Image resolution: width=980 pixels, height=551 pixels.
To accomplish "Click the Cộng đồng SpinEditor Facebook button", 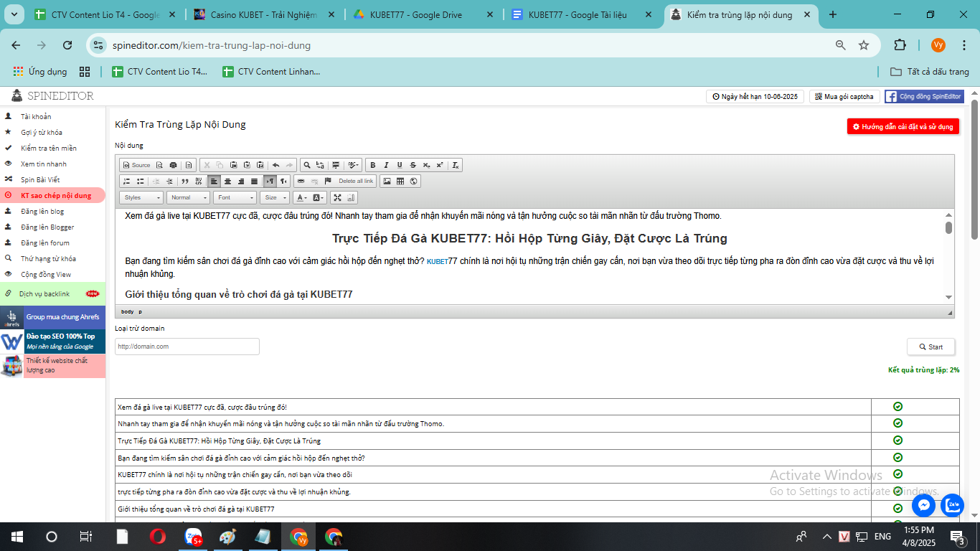I will point(924,96).
